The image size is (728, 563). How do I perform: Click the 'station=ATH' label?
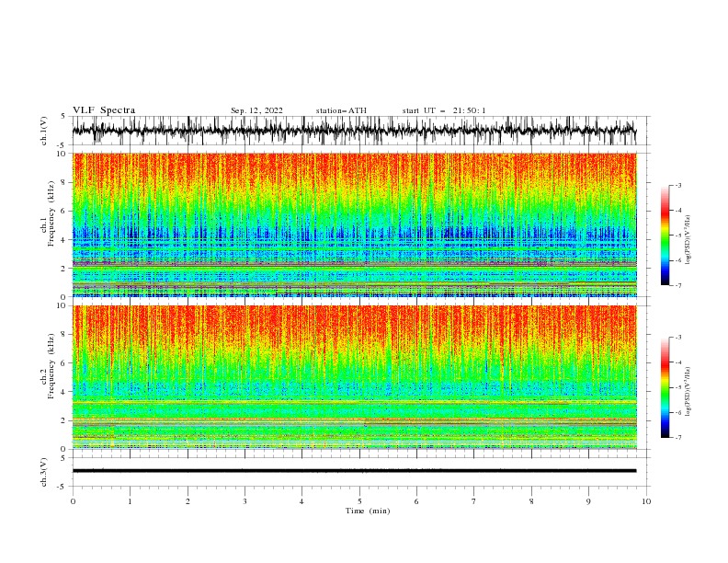(x=341, y=110)
